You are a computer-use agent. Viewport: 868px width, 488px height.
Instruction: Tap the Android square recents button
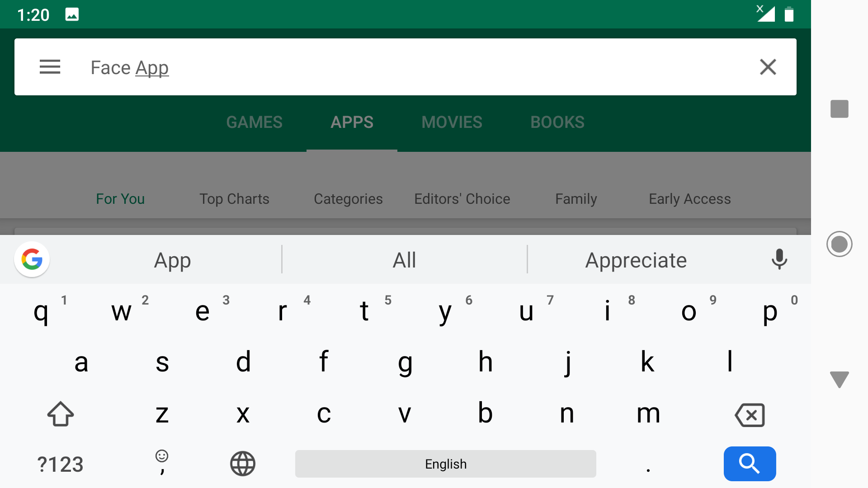pyautogui.click(x=840, y=109)
